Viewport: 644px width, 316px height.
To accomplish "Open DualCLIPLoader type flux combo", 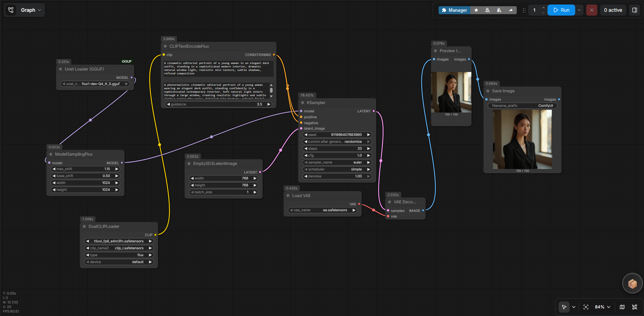I will click(119, 255).
